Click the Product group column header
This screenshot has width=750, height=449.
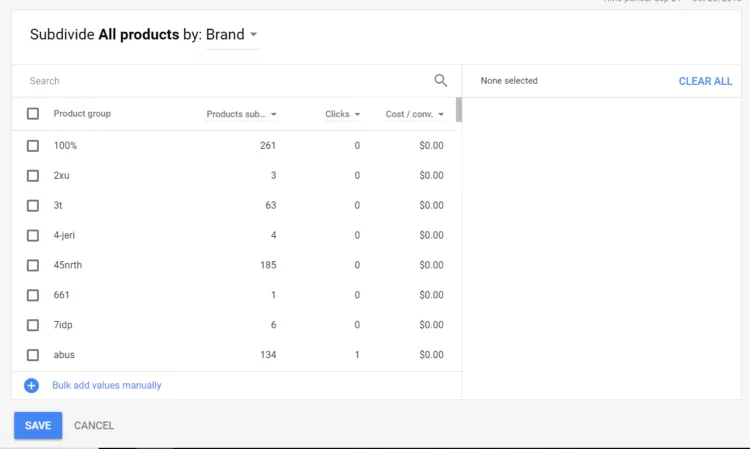pyautogui.click(x=82, y=114)
